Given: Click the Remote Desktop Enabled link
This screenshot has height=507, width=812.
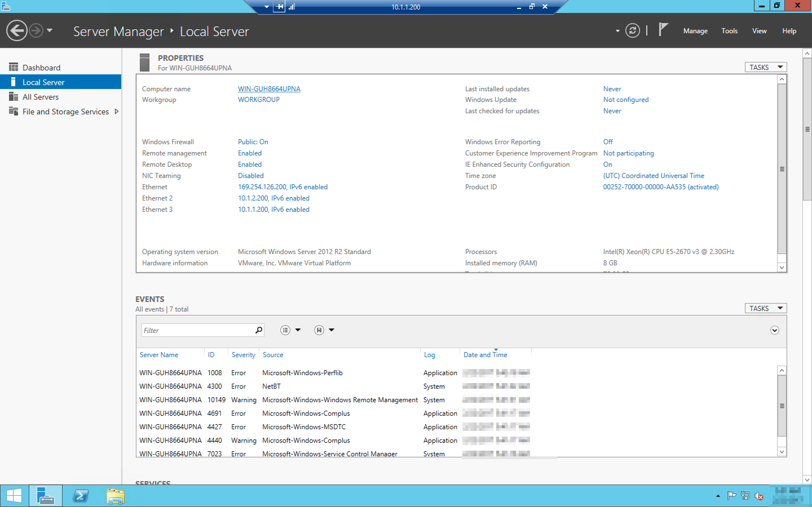Looking at the screenshot, I should tap(250, 164).
